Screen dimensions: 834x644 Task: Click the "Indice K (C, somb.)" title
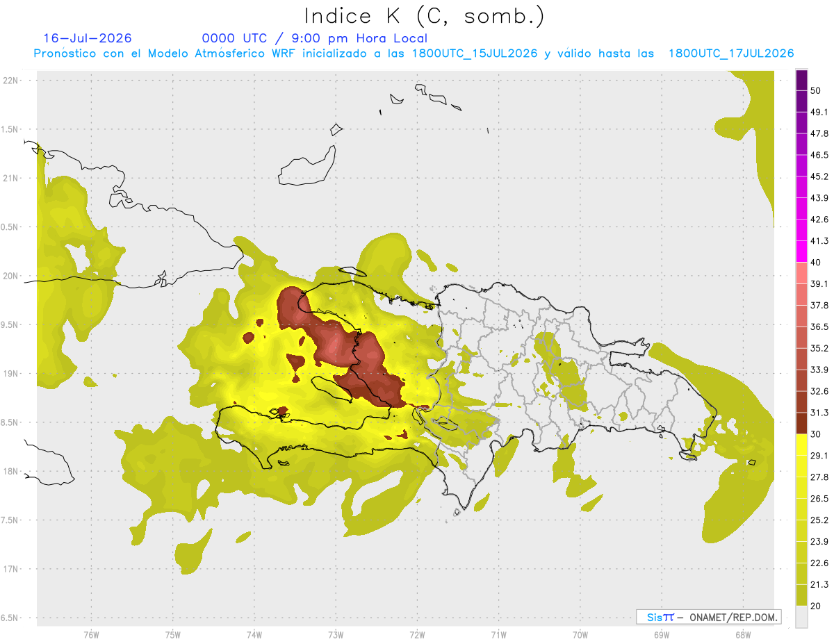[424, 16]
